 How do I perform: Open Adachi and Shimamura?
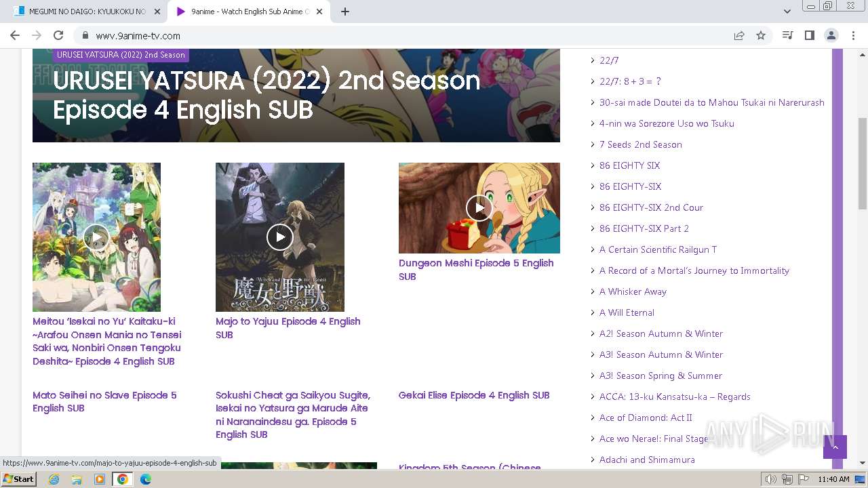pyautogui.click(x=647, y=460)
